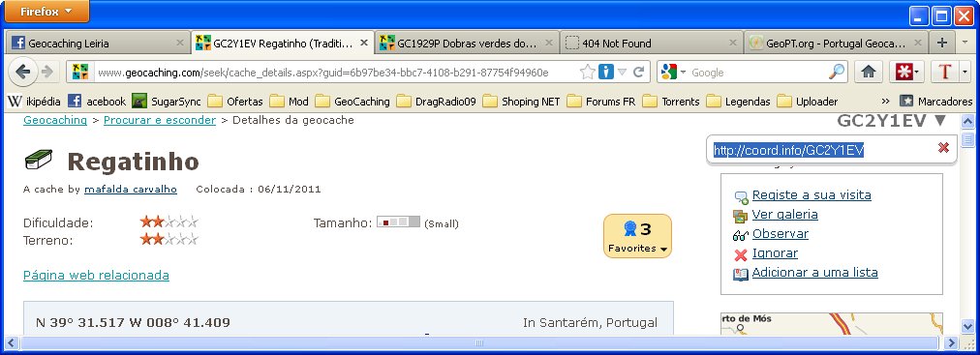Click Ignorar to ignore this cache
This screenshot has height=355, width=980.
[775, 253]
